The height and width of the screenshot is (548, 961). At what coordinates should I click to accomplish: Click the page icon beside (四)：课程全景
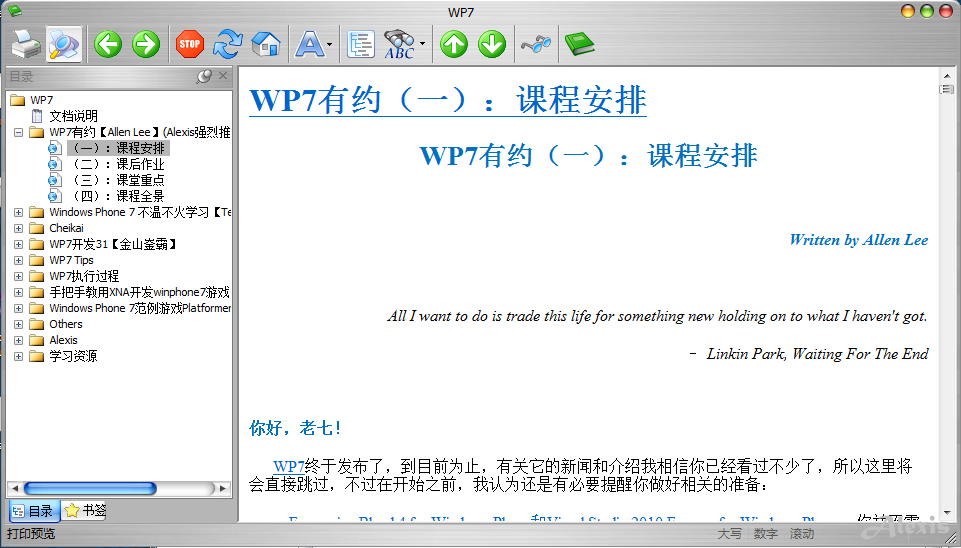[x=55, y=196]
